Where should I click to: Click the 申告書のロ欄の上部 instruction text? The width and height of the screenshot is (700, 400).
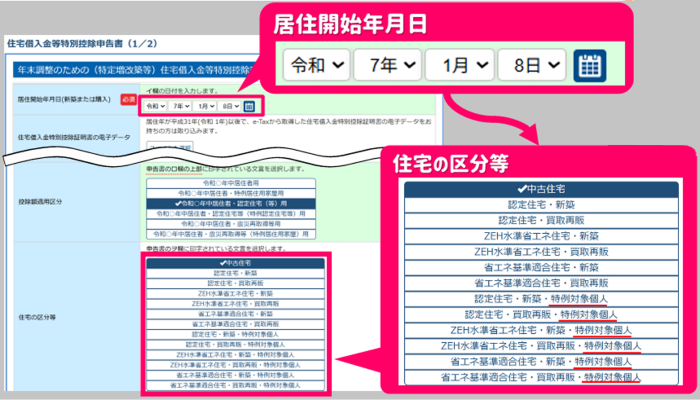pos(225,169)
